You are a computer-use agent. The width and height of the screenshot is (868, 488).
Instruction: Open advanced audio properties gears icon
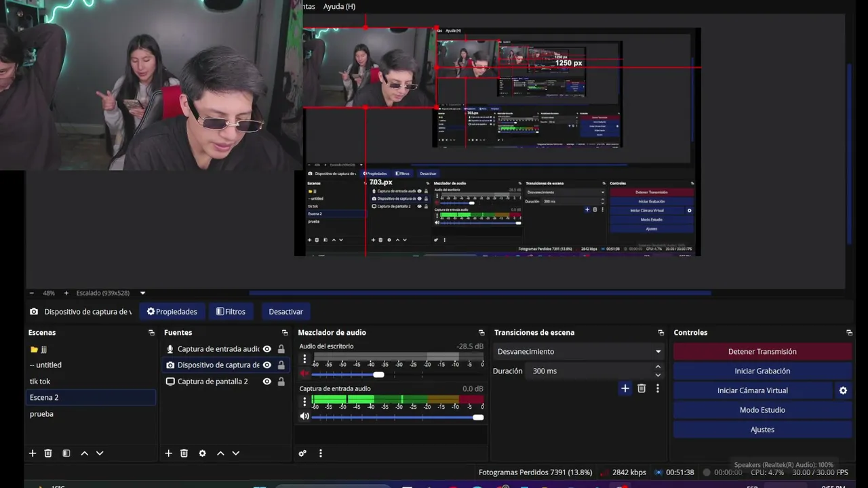(302, 453)
